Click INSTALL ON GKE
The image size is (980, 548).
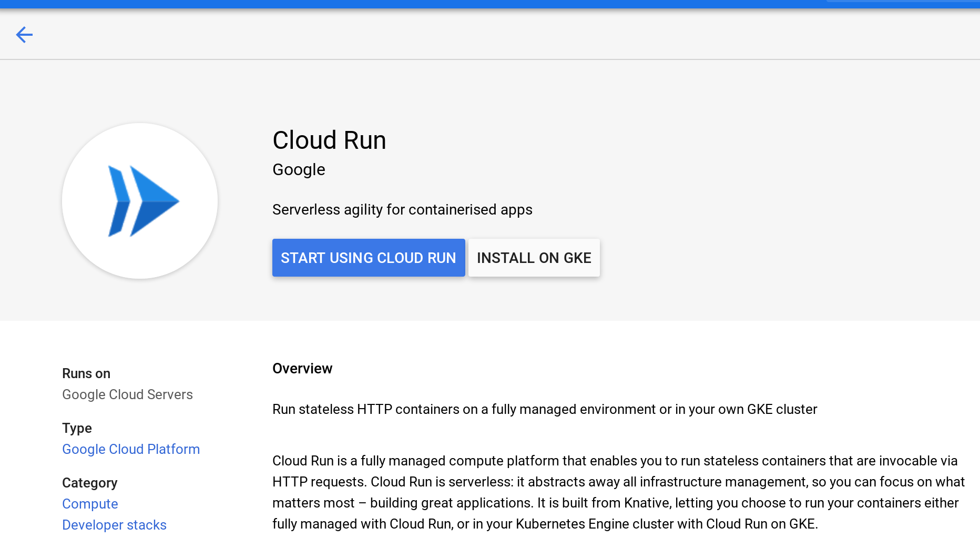point(534,258)
